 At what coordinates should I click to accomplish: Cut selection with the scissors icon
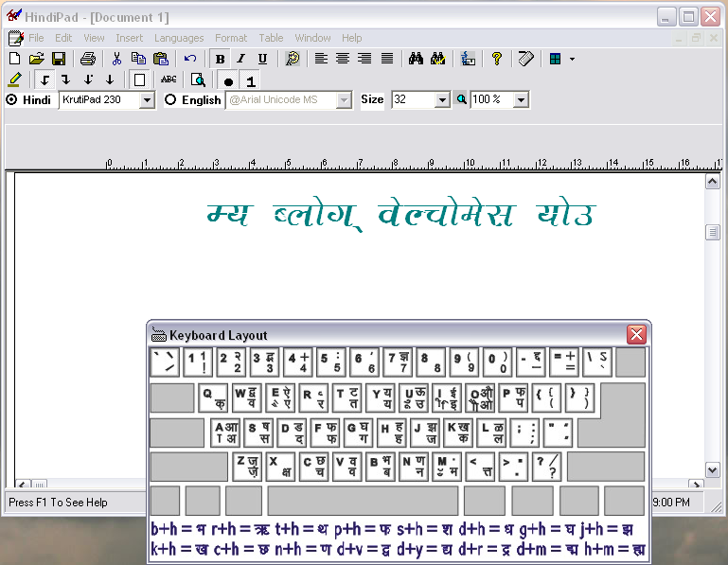tap(116, 59)
